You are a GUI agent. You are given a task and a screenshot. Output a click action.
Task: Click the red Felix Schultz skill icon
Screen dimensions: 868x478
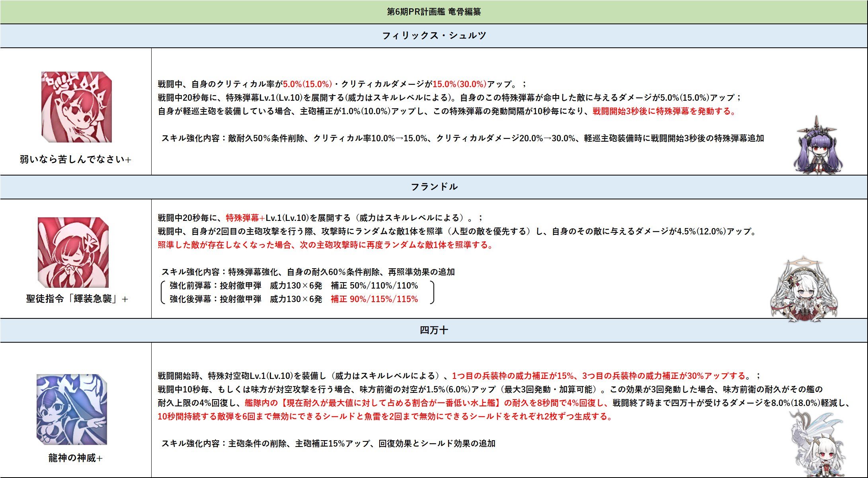click(x=76, y=107)
